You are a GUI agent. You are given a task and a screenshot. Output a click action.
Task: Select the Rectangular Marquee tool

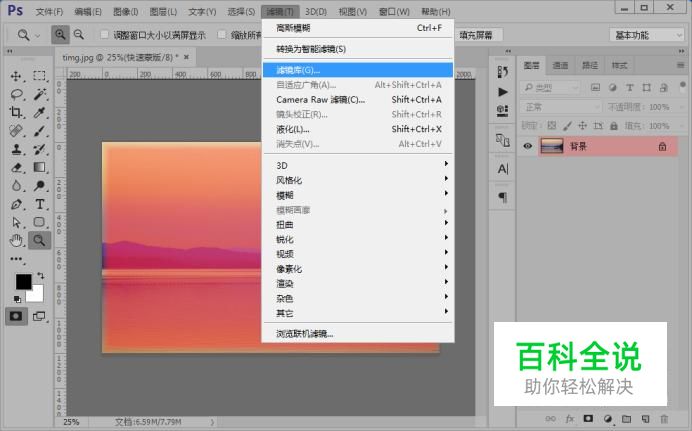tap(39, 76)
